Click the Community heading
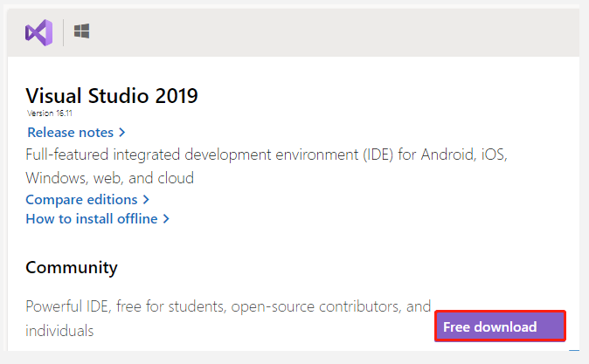 (72, 268)
